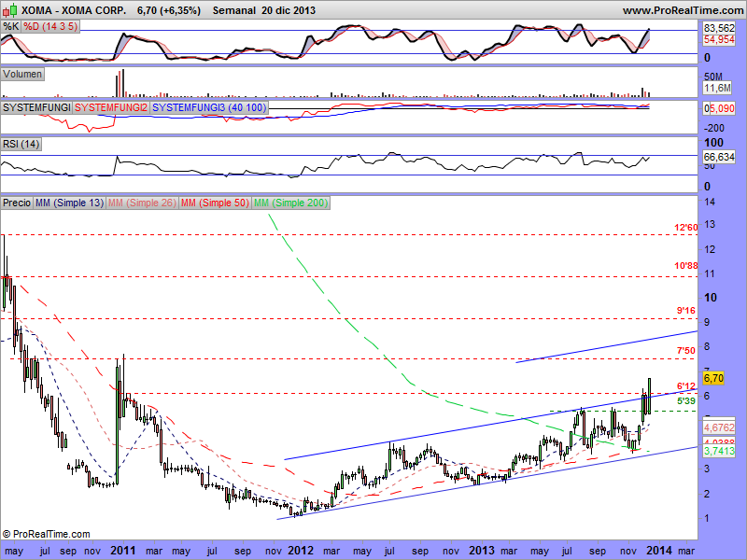Click the black SYSTEMFUNGI label
This screenshot has height=560, width=747.
click(36, 107)
